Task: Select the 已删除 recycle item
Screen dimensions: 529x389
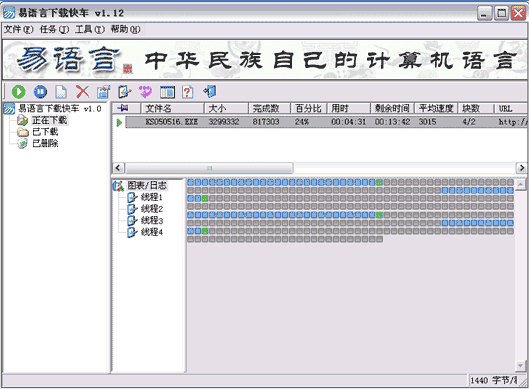Action: (x=45, y=143)
